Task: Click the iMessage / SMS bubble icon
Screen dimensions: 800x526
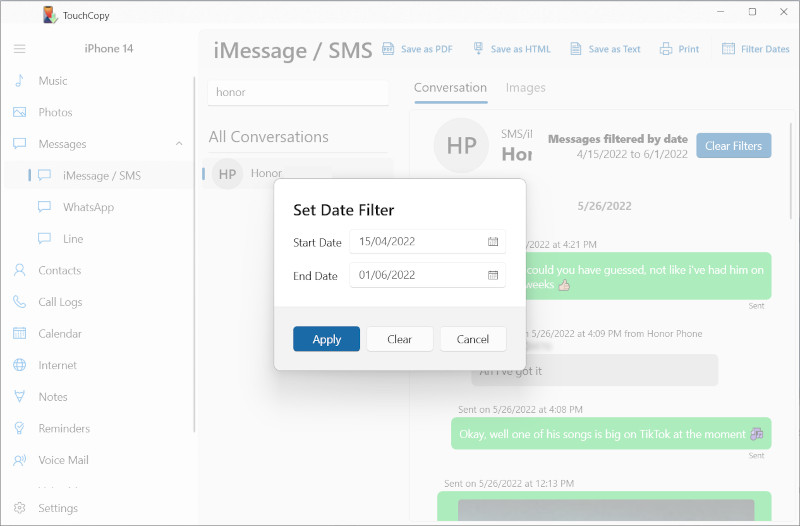Action: click(44, 176)
